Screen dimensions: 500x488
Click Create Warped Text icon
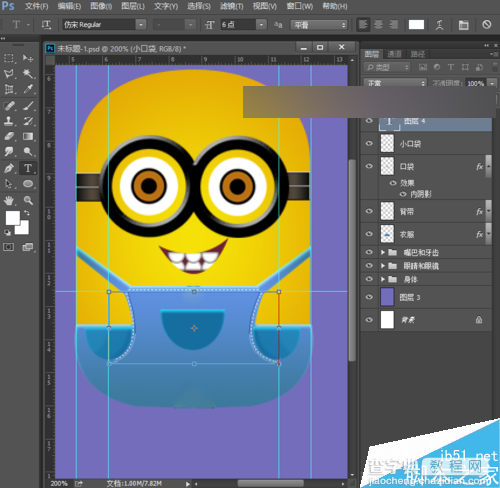point(440,25)
